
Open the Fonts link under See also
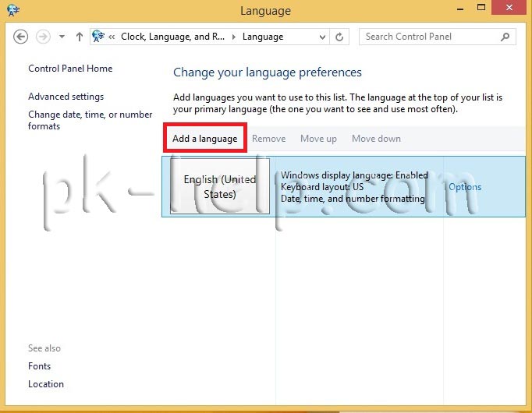point(39,366)
